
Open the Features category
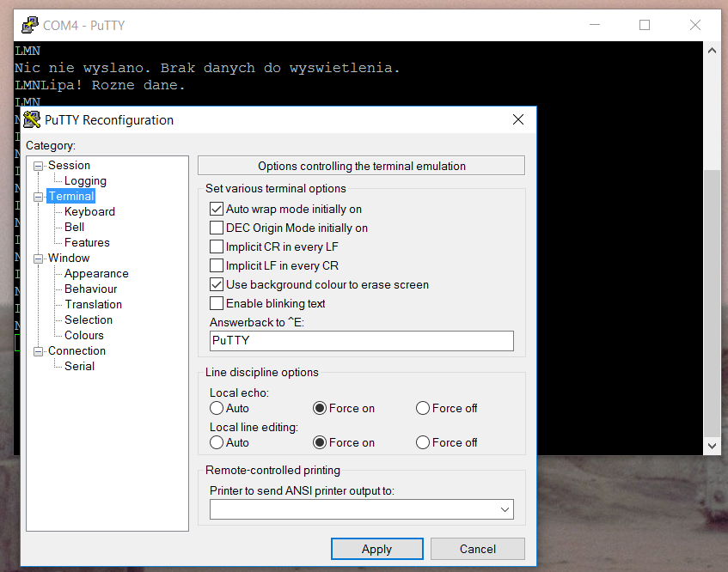87,242
